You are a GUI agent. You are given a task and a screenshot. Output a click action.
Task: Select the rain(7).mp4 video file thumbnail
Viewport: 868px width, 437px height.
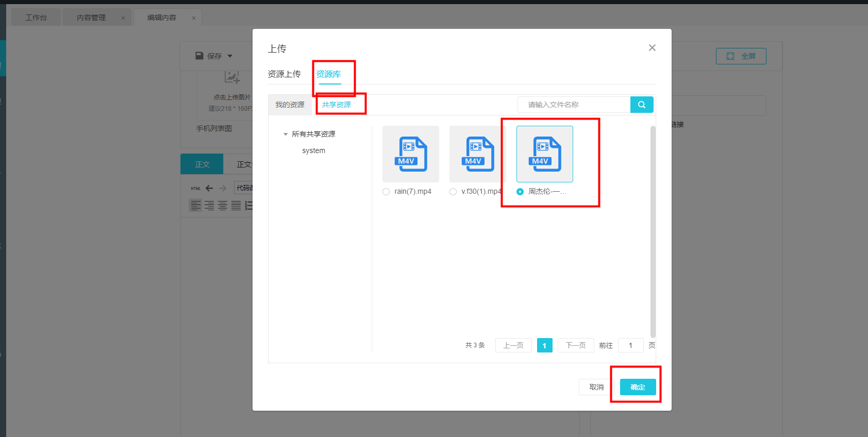pos(411,154)
